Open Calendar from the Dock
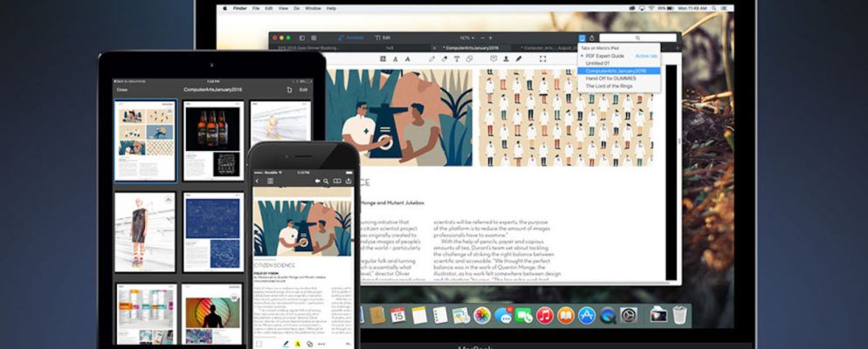The width and height of the screenshot is (868, 349). pyautogui.click(x=397, y=315)
